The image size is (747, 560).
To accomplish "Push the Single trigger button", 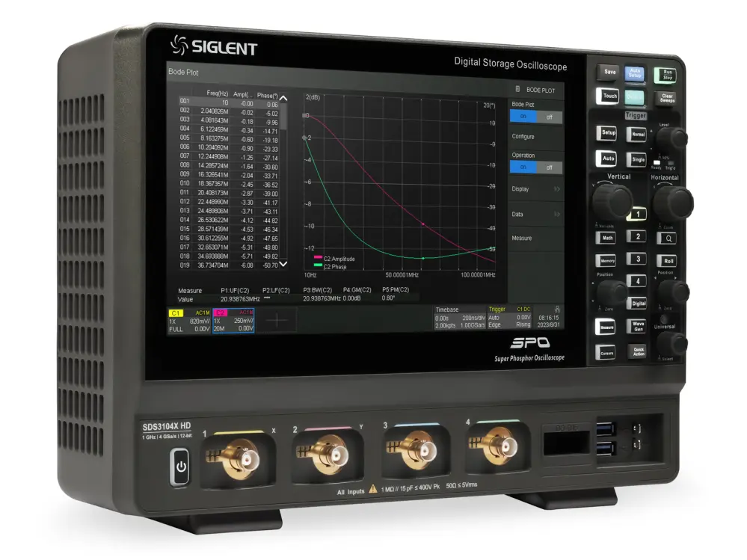I will pos(638,159).
